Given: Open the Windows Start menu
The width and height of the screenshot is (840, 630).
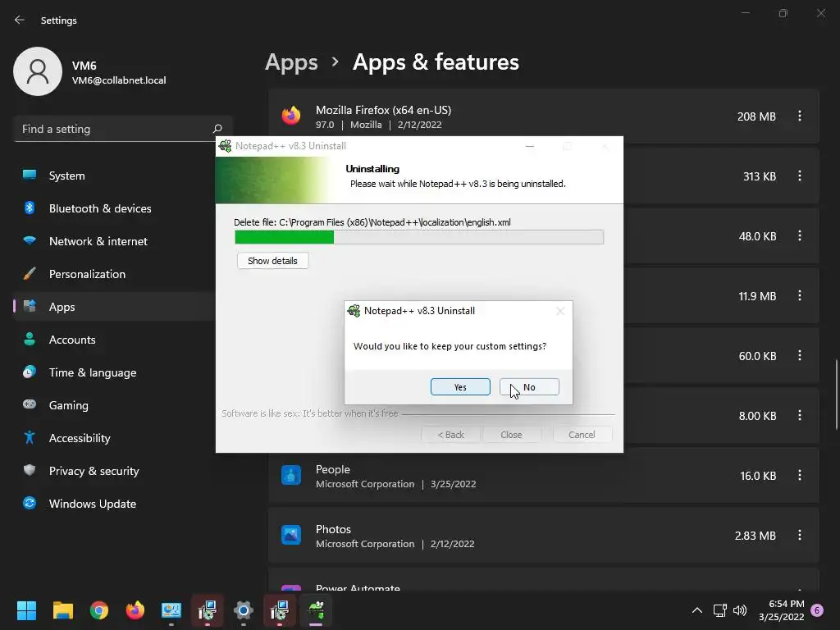Looking at the screenshot, I should [x=26, y=610].
